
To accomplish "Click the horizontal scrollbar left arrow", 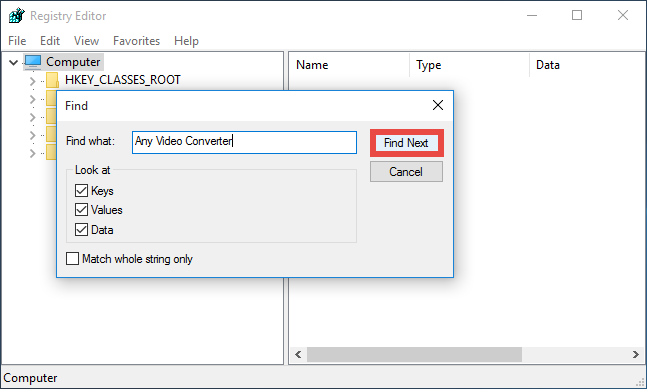I will 298,354.
